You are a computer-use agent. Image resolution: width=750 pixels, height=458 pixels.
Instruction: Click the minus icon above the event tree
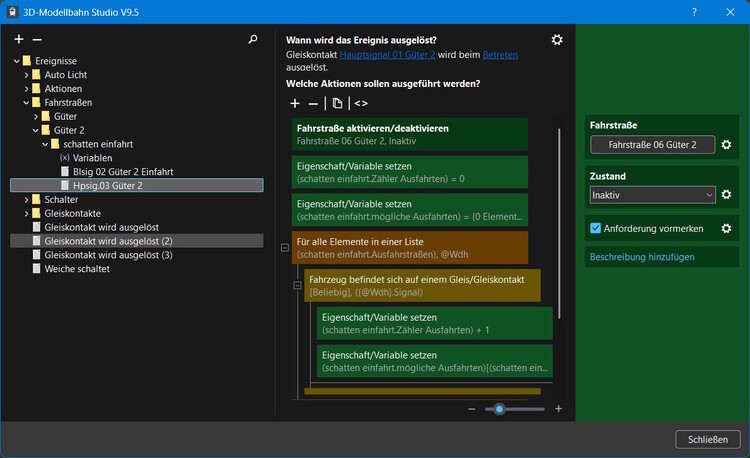(37, 39)
